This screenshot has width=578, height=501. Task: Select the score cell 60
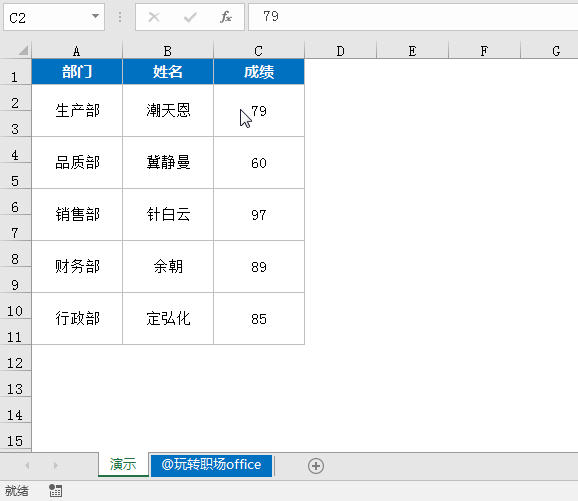pos(259,163)
